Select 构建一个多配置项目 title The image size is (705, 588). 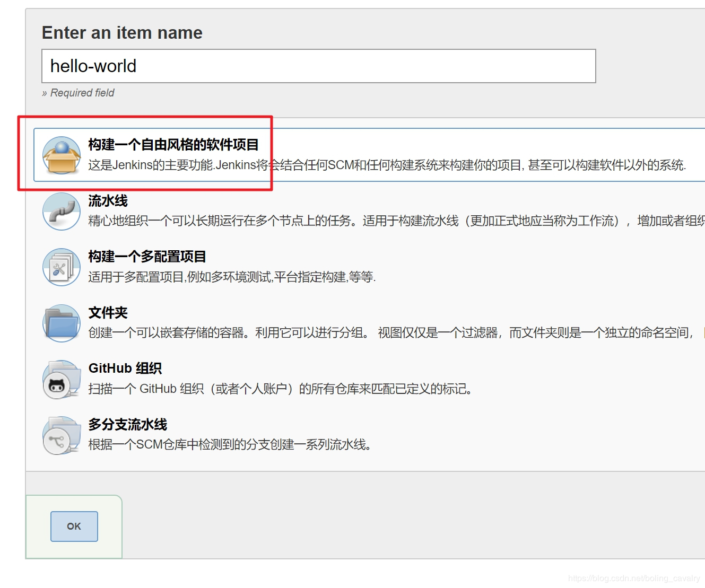coord(147,257)
